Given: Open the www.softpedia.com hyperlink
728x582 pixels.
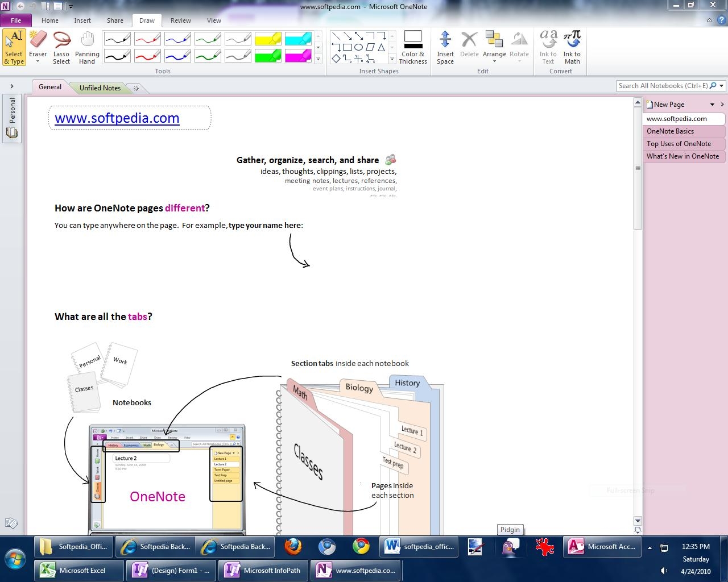Looking at the screenshot, I should point(117,118).
